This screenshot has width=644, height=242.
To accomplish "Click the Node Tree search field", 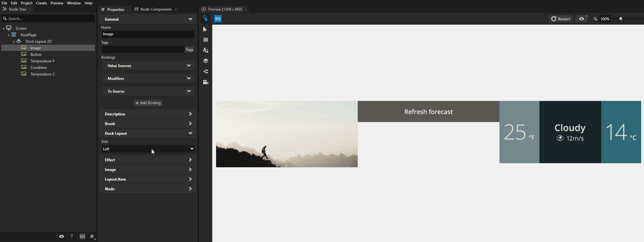I will [48, 19].
